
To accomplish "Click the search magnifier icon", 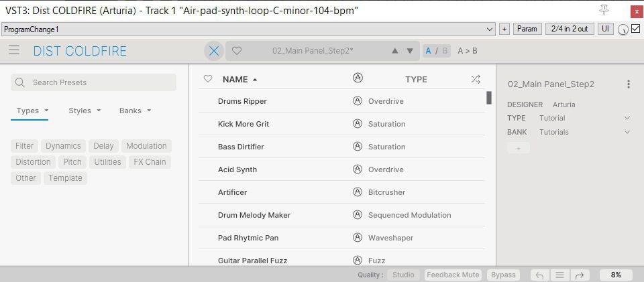I will click(x=19, y=82).
